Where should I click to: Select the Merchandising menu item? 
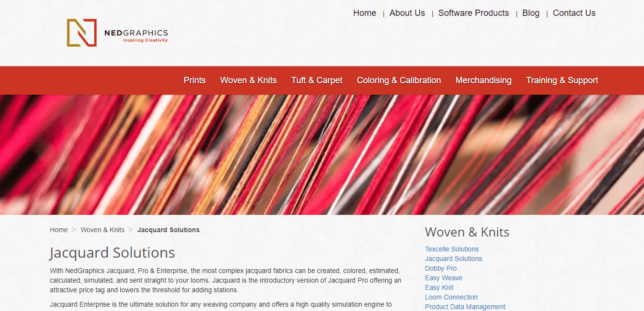click(483, 80)
